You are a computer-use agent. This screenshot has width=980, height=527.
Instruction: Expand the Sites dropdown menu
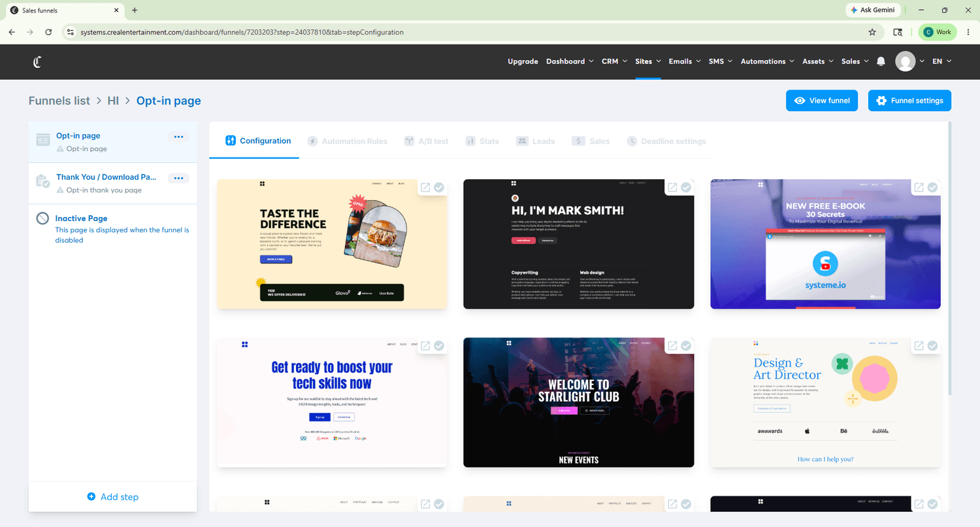click(648, 61)
